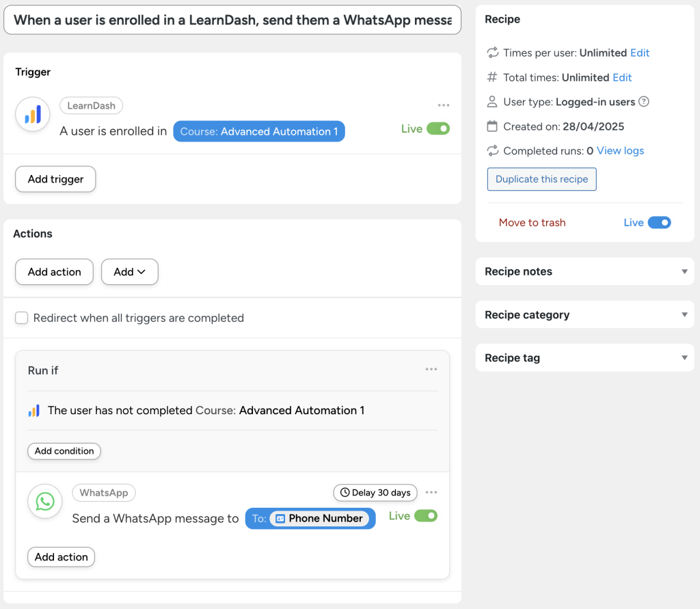Click Move to trash
The height and width of the screenshot is (609, 700).
coord(532,222)
